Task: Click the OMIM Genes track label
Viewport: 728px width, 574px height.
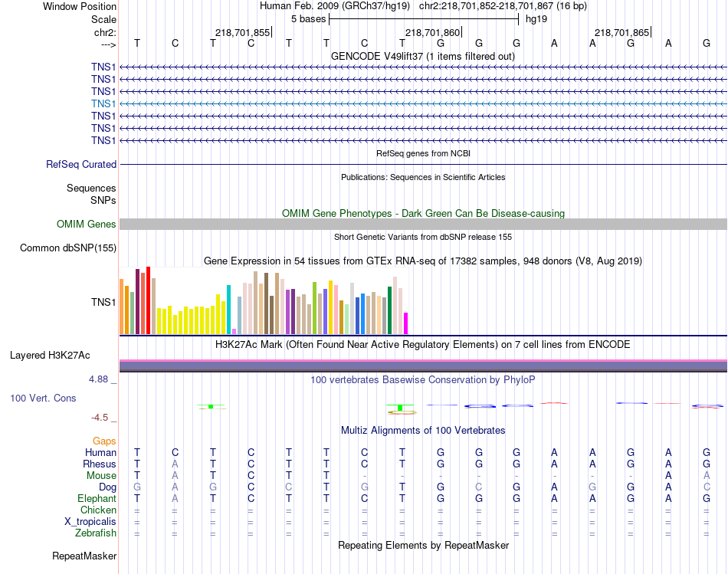Action: pyautogui.click(x=87, y=225)
